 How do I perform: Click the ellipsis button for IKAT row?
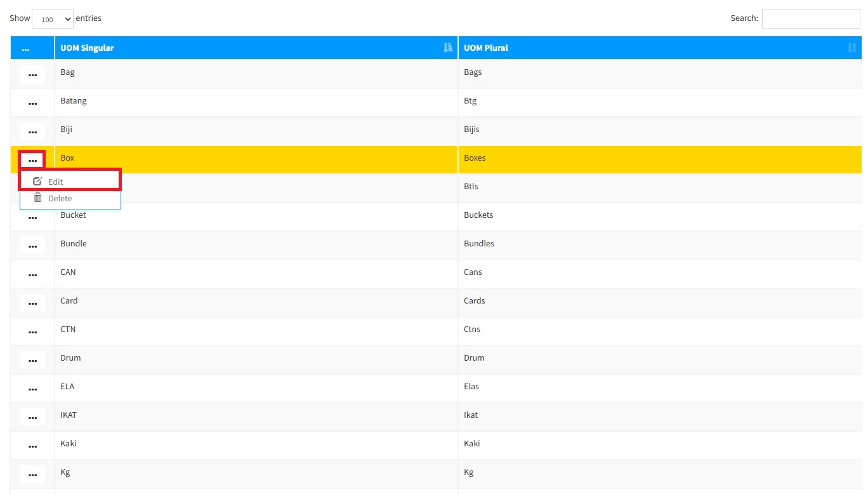click(32, 417)
